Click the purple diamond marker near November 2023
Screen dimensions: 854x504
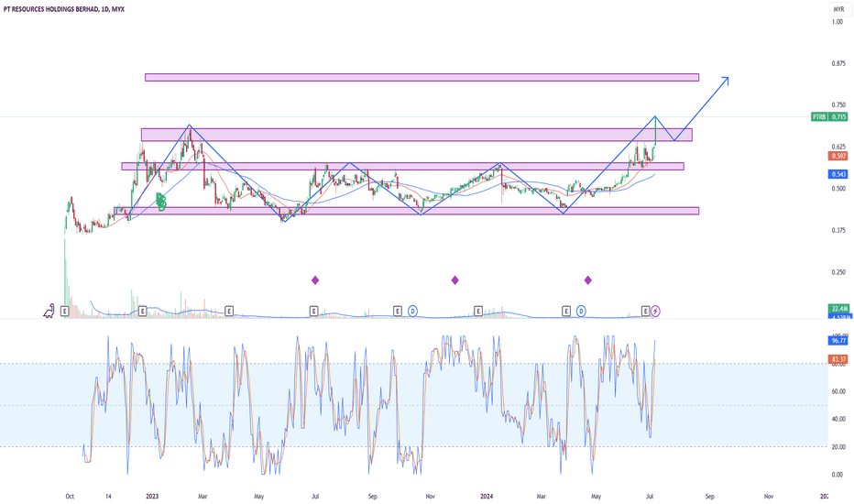(454, 280)
